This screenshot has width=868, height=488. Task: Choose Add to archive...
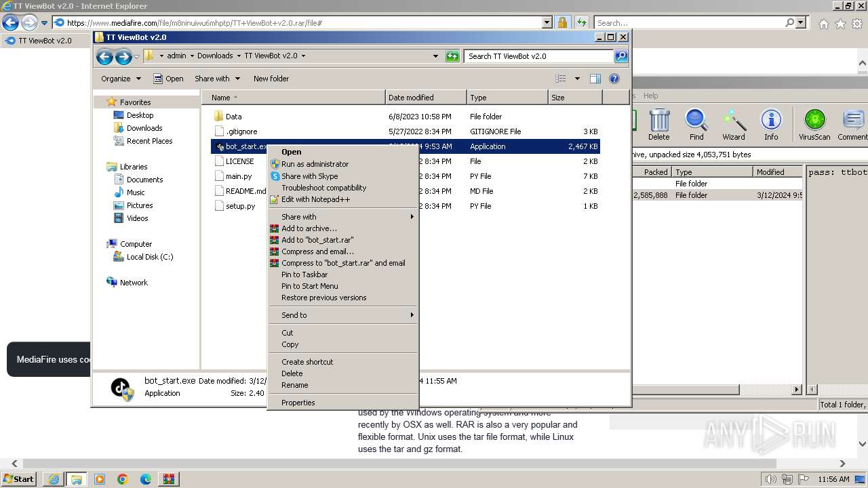click(342, 228)
